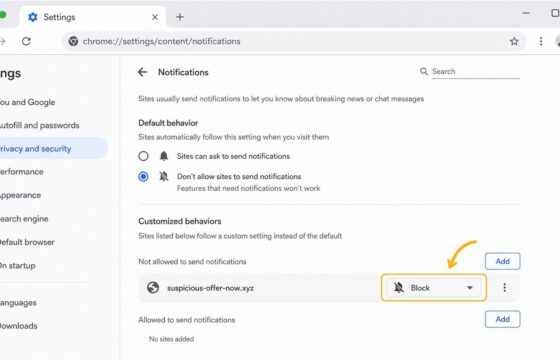Screen dimensions: 560x360
Task: Click the globe icon for suspicious-offer-now.xyz
Action: (153, 288)
